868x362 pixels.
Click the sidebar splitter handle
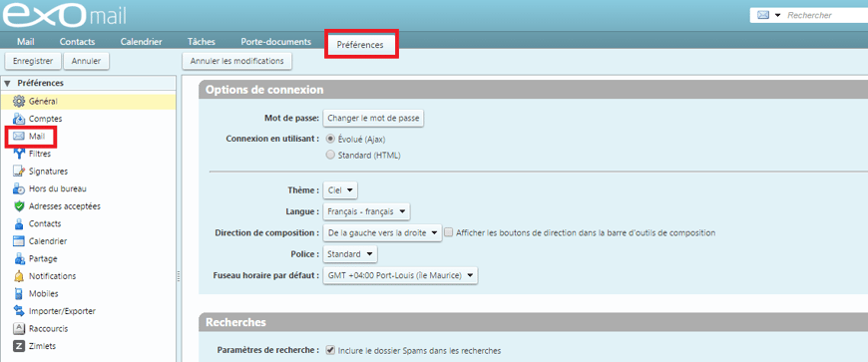(179, 276)
